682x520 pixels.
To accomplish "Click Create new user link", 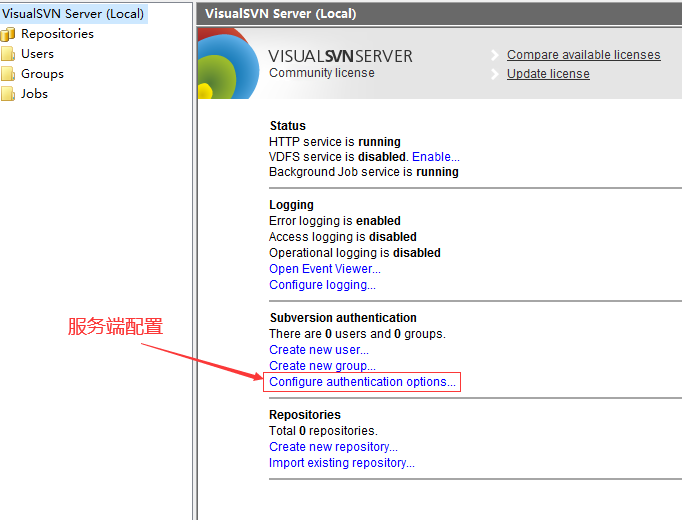I will (x=319, y=350).
